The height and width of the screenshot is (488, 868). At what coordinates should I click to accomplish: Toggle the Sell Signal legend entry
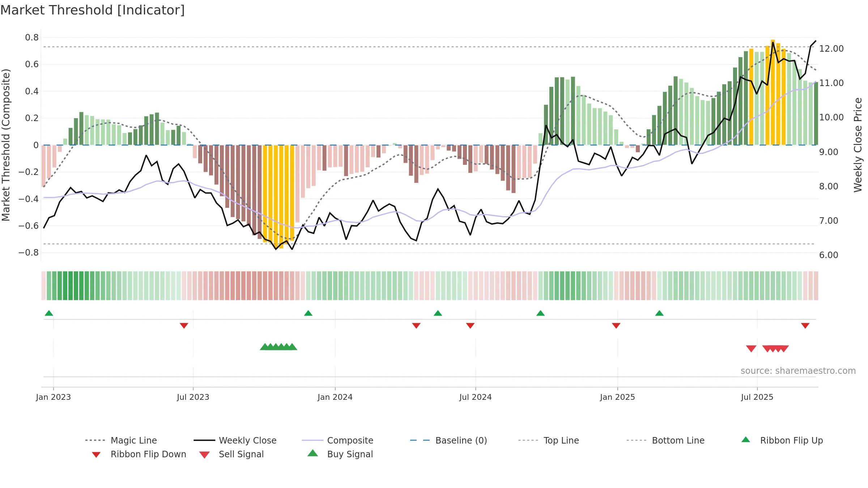(231, 454)
